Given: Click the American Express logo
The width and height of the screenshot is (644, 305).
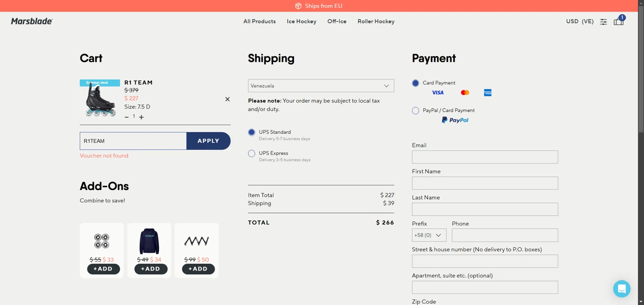Looking at the screenshot, I should tap(488, 93).
